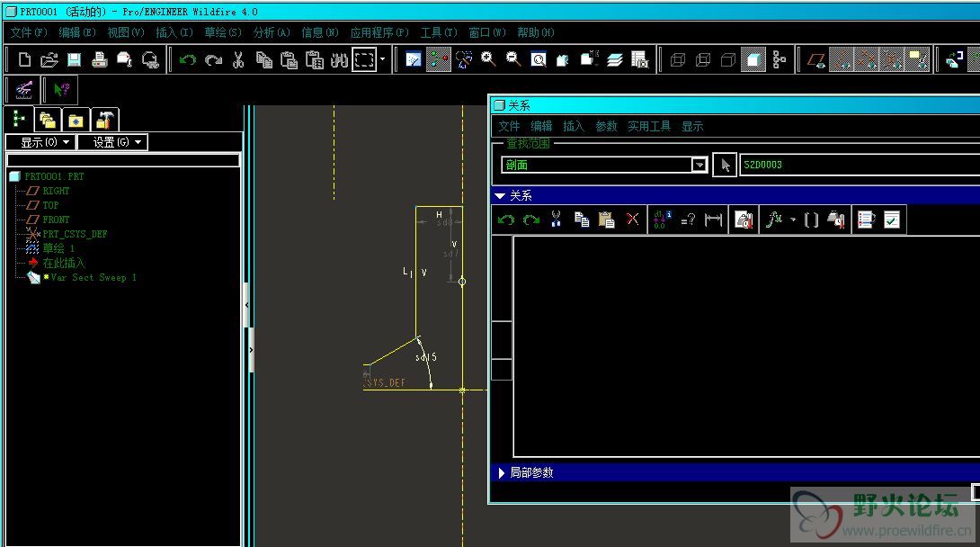Screen dimensions: 980x547
Task: Open the layers stack icon
Action: 615,60
